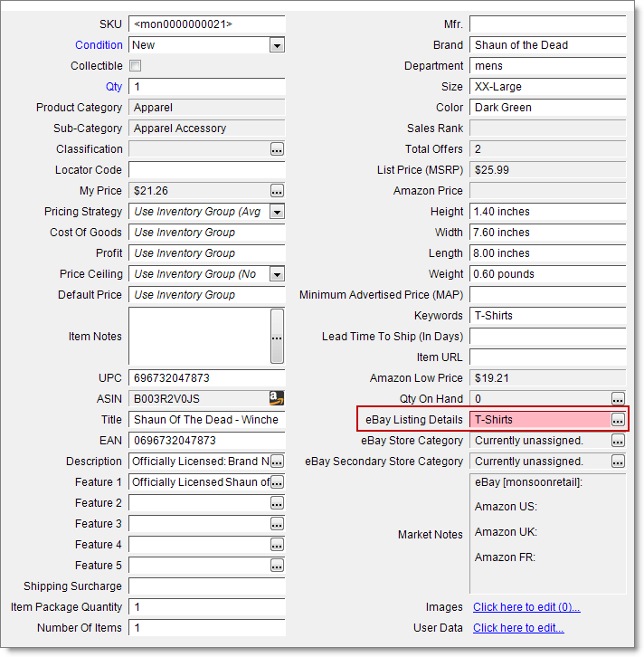Expand the Price Ceiling dropdown
The image size is (644, 657).
coord(277,274)
